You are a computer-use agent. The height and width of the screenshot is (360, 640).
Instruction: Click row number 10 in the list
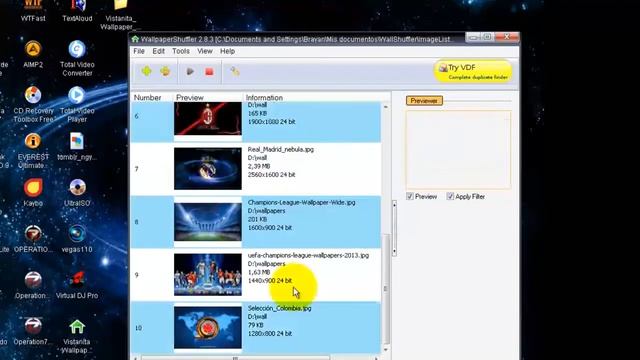(138, 328)
